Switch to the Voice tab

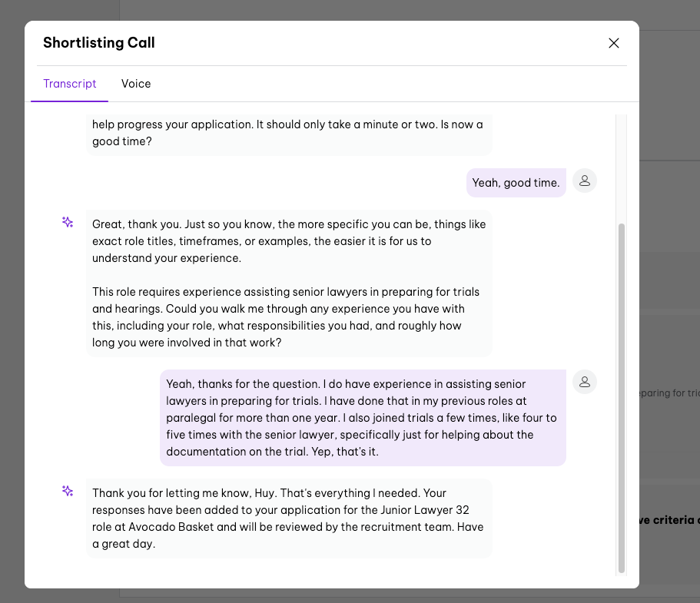click(x=136, y=84)
